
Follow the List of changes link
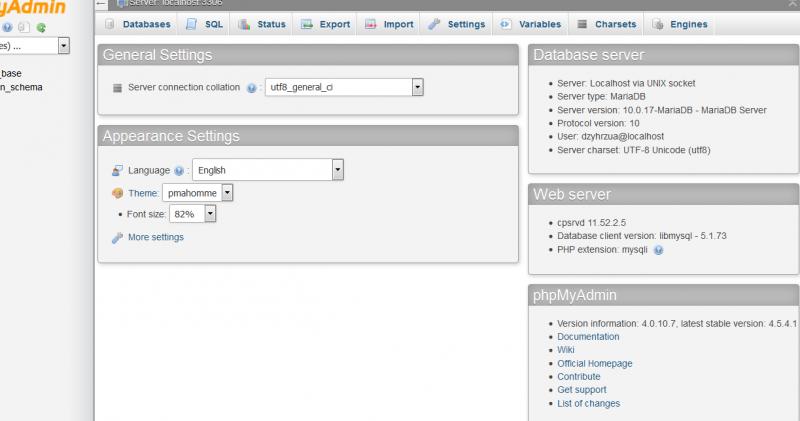pos(588,403)
